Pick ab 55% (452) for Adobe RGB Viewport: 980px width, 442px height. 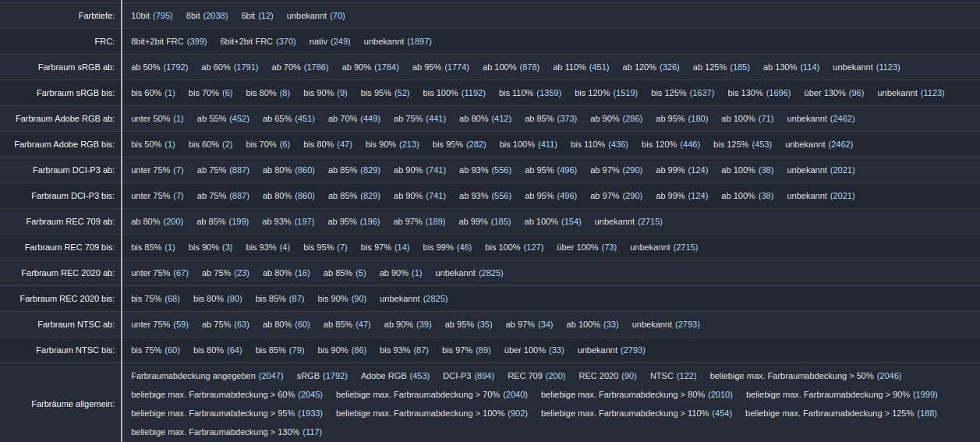pos(222,118)
